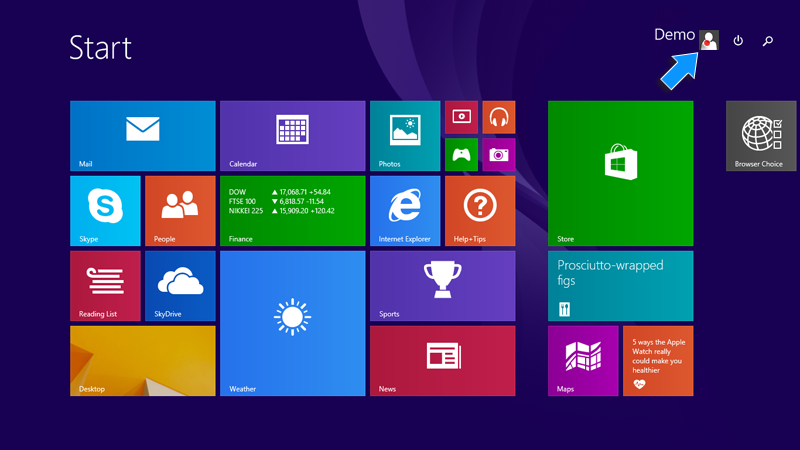This screenshot has height=450, width=800.
Task: Open the small Camera tile
Action: coord(499,154)
